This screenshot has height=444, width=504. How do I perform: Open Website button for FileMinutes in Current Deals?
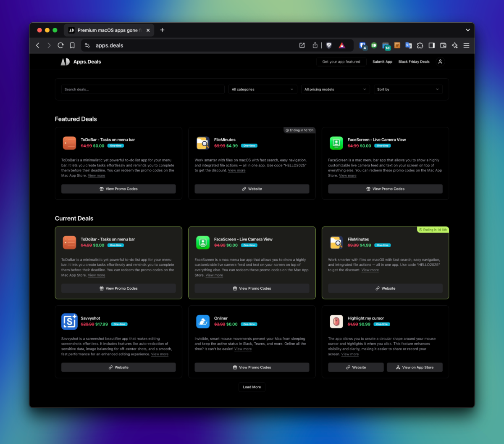click(385, 288)
